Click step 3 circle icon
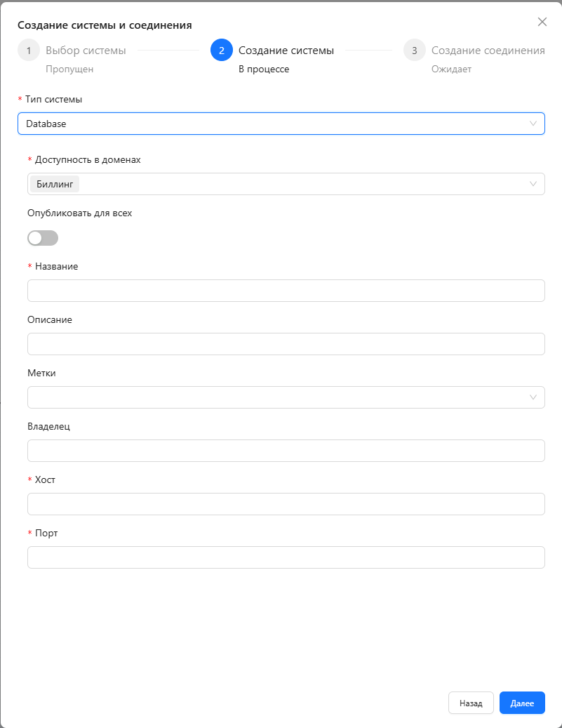 (x=415, y=51)
